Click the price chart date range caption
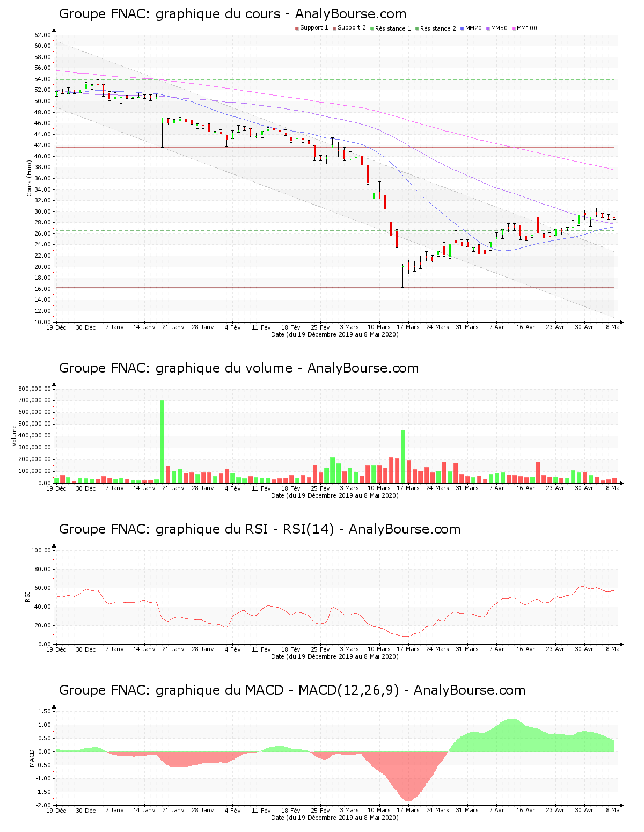This screenshot has height=832, width=644. tap(335, 334)
